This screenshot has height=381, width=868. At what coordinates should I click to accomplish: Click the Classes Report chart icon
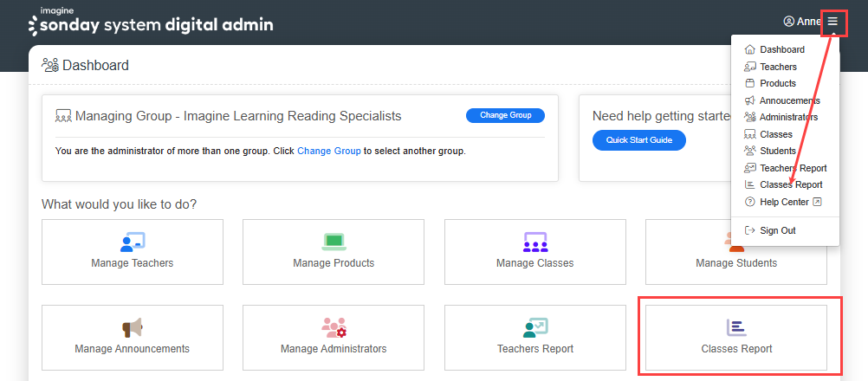tap(735, 327)
